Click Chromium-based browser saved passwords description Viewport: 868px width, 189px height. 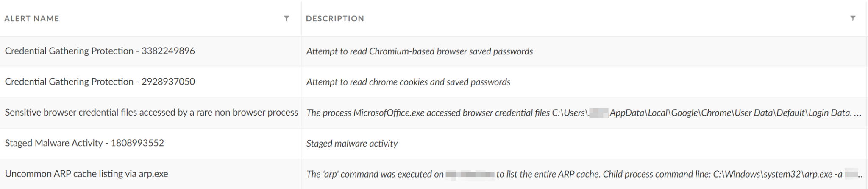click(x=420, y=51)
